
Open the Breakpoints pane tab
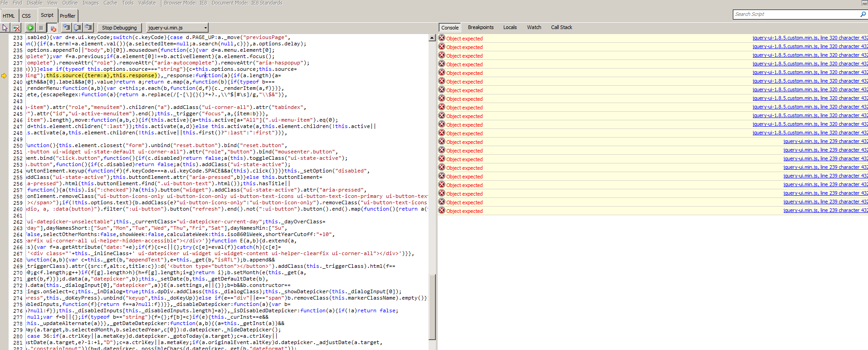(480, 27)
